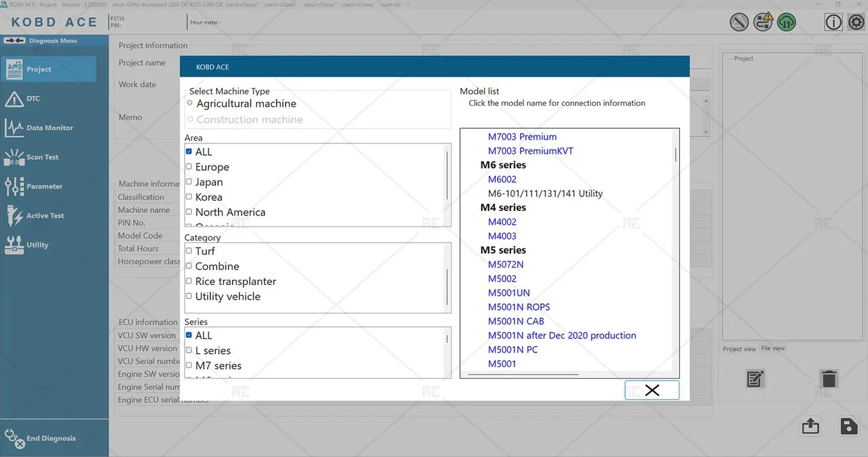This screenshot has height=457, width=868.
Task: Toggle the ALL checkbox under Area
Action: [x=189, y=152]
